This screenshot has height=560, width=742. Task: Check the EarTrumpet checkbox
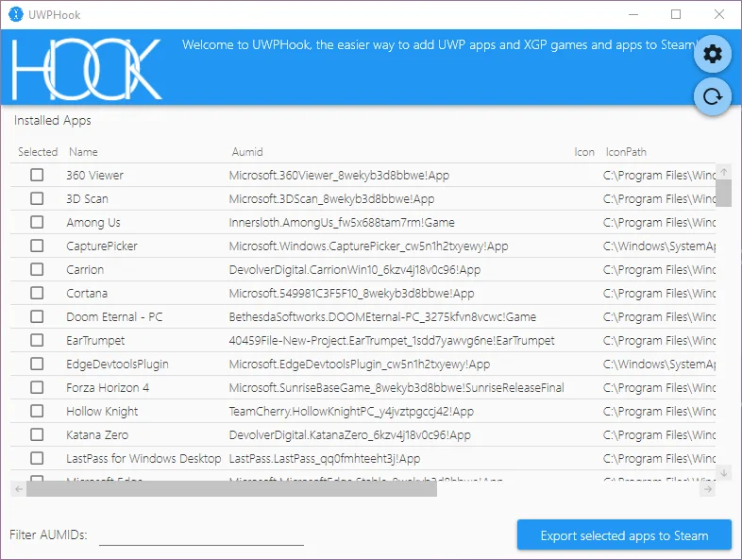point(37,340)
